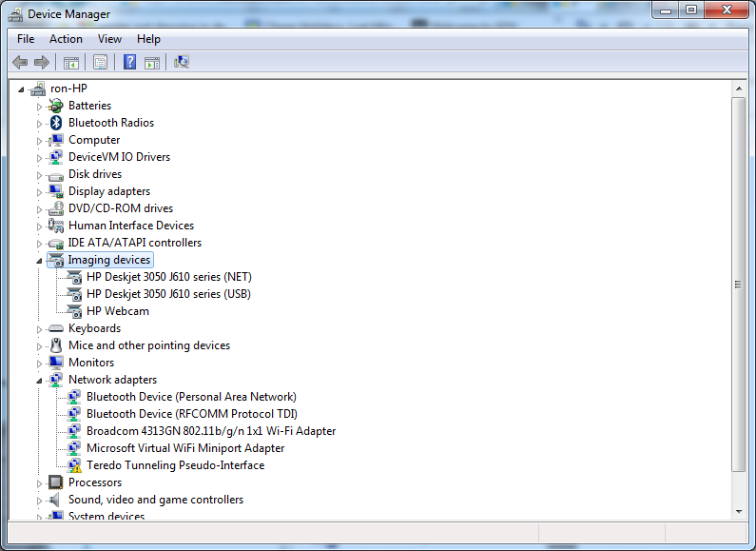756x551 pixels.
Task: Open the View menu
Action: (x=109, y=39)
